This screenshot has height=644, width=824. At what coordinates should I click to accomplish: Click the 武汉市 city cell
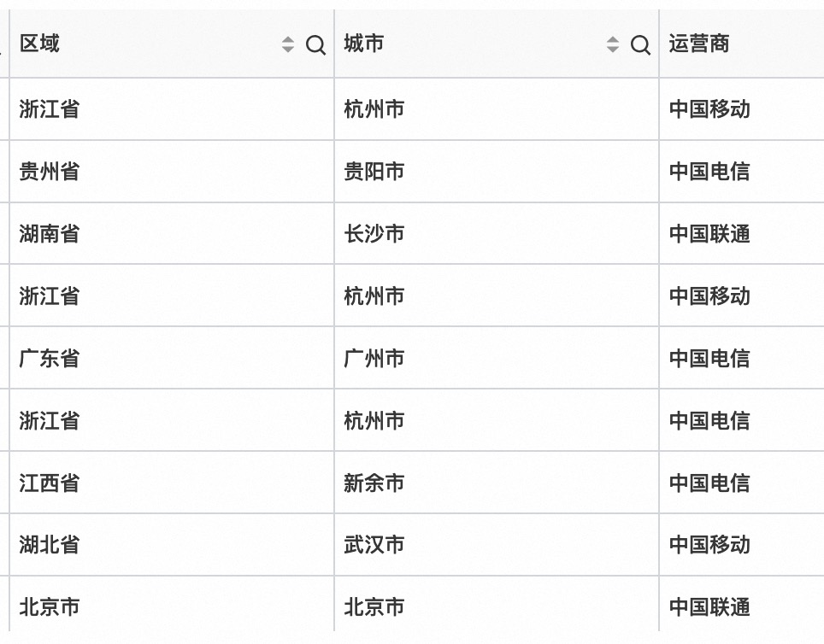pyautogui.click(x=497, y=545)
